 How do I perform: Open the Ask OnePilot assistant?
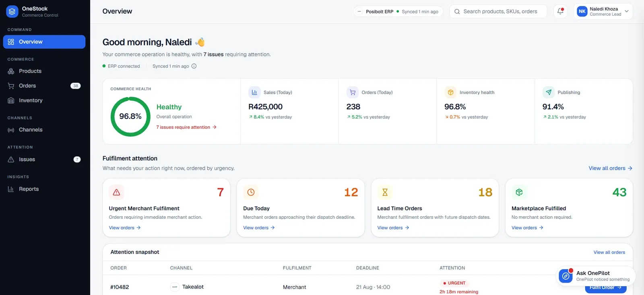point(596,276)
